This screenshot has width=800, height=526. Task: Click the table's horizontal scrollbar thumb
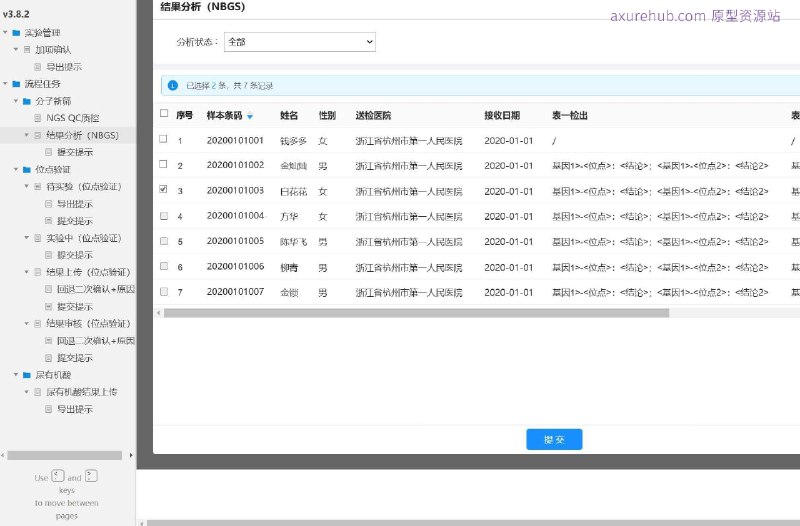pyautogui.click(x=416, y=313)
